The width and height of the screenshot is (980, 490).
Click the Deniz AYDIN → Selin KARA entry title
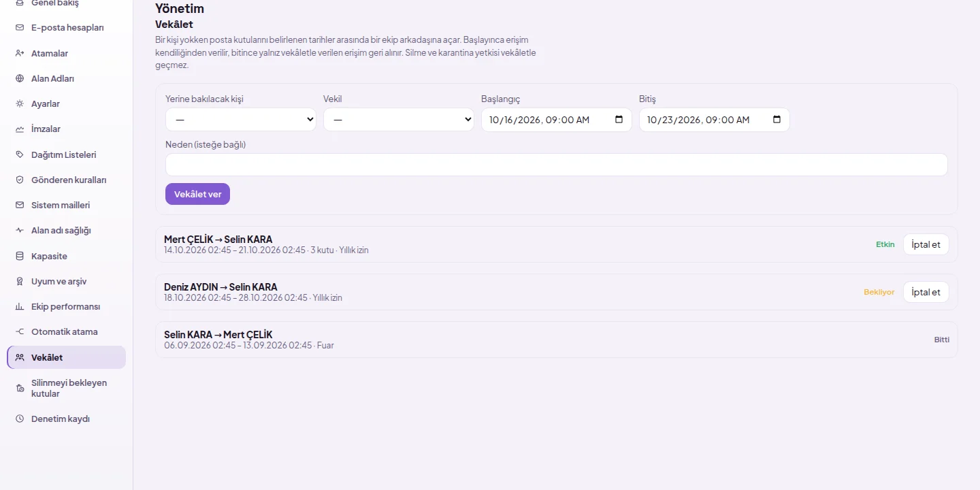coord(220,287)
